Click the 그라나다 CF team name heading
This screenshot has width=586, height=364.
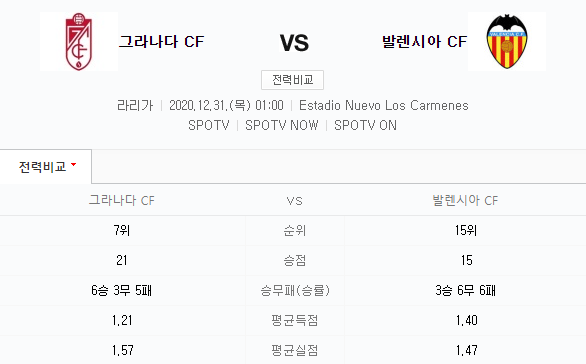tap(161, 41)
